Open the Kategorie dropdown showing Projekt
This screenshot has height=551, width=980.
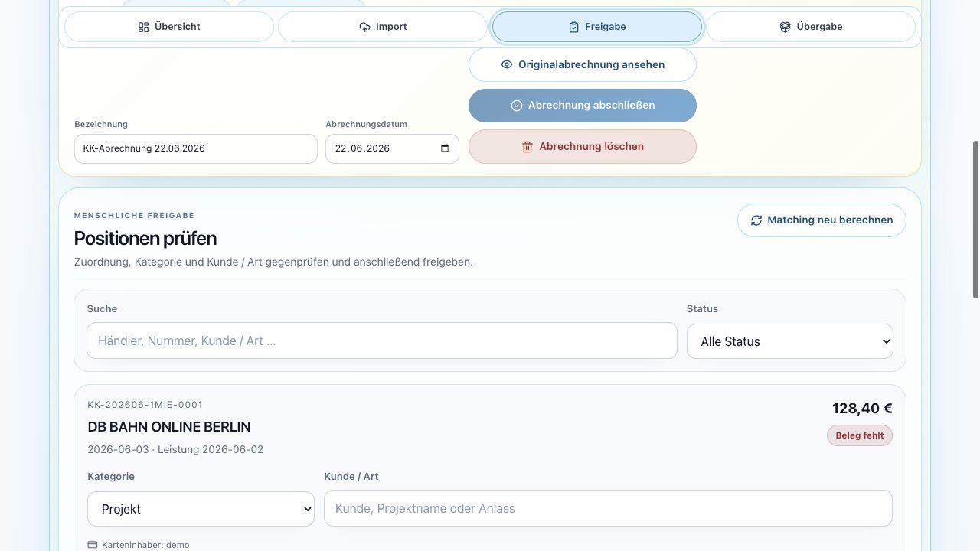coord(201,509)
